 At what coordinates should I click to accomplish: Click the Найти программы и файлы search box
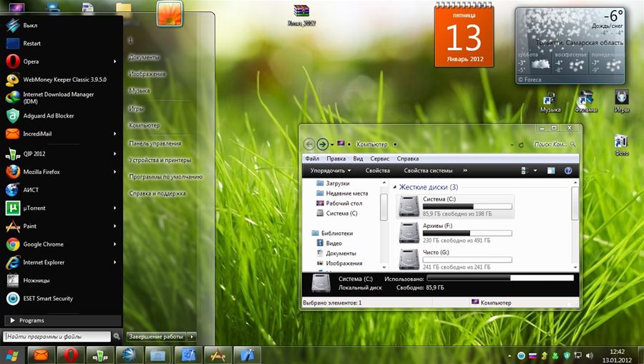click(x=56, y=336)
